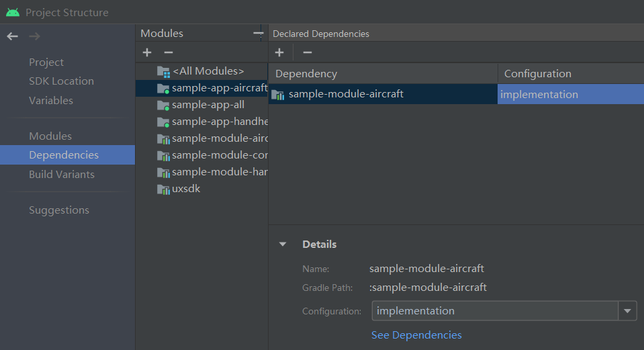Click the See Dependencies link
This screenshot has height=350, width=644.
tap(416, 335)
